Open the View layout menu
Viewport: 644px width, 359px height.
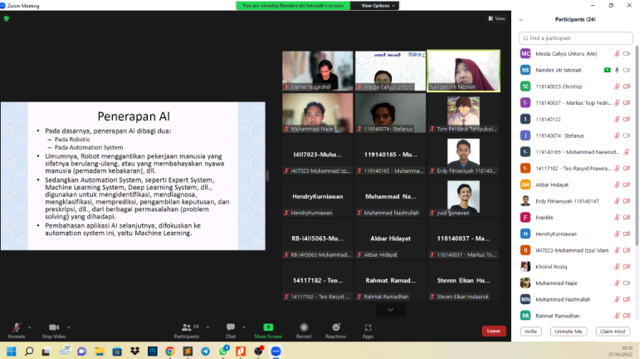coord(496,18)
